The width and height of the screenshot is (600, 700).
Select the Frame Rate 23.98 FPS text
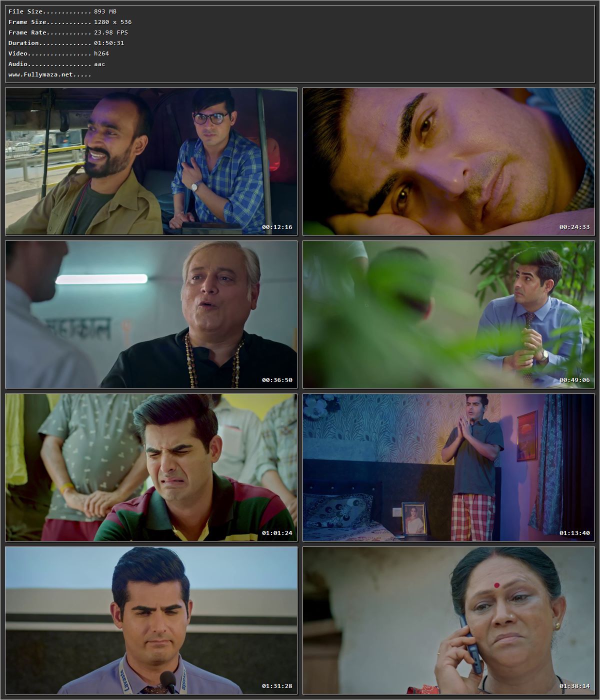68,32
